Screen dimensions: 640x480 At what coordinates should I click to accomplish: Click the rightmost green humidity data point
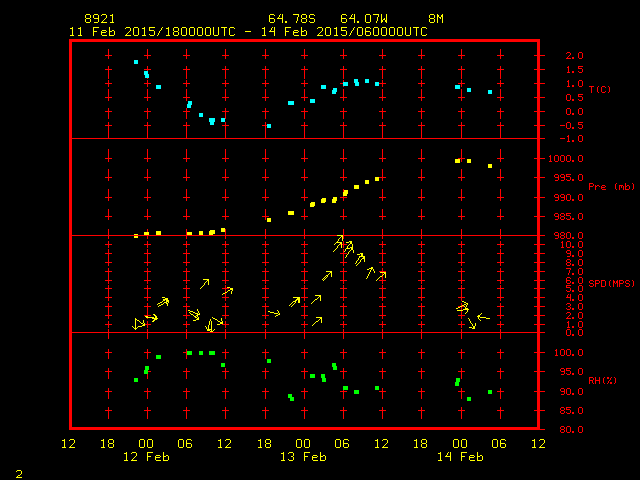pos(490,392)
